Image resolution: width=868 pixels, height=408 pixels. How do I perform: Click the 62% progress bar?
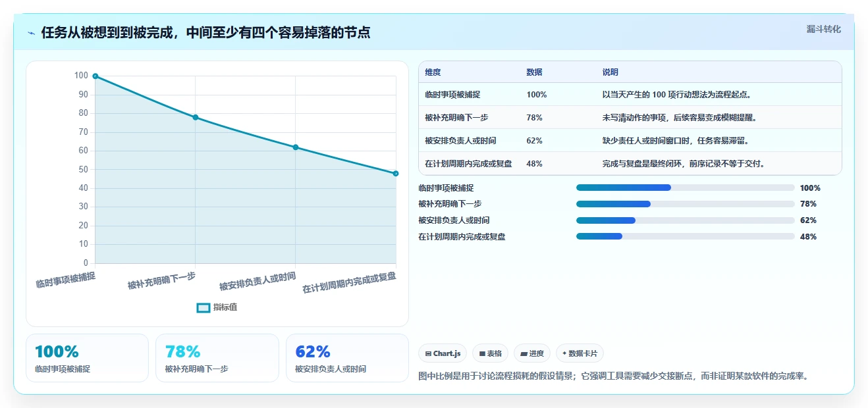pyautogui.click(x=685, y=220)
